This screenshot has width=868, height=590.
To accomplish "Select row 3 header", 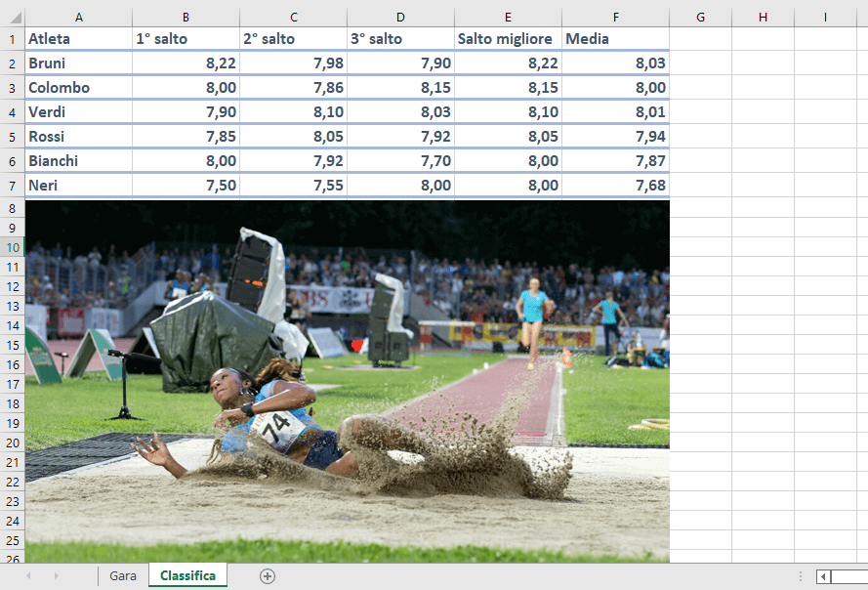I will (x=12, y=88).
